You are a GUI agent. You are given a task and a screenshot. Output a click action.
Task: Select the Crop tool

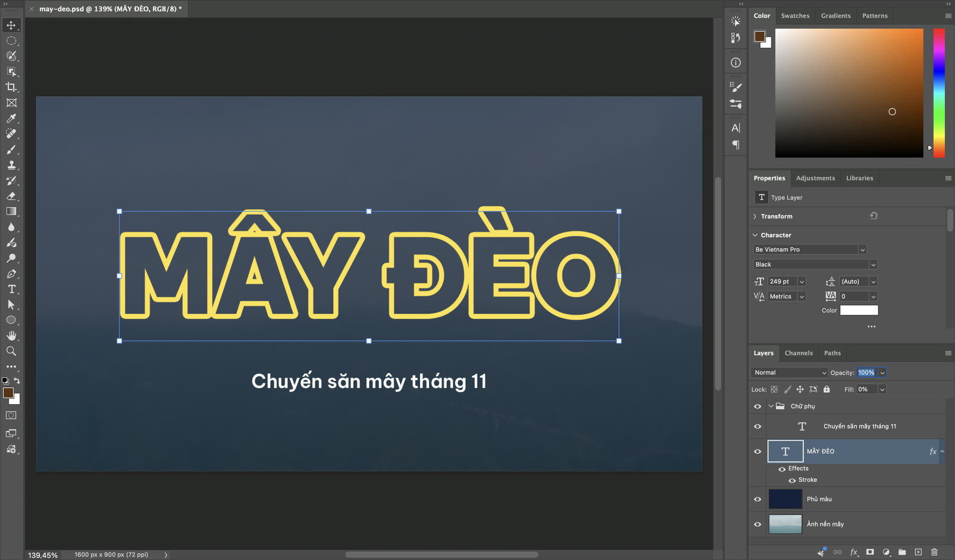pyautogui.click(x=11, y=87)
